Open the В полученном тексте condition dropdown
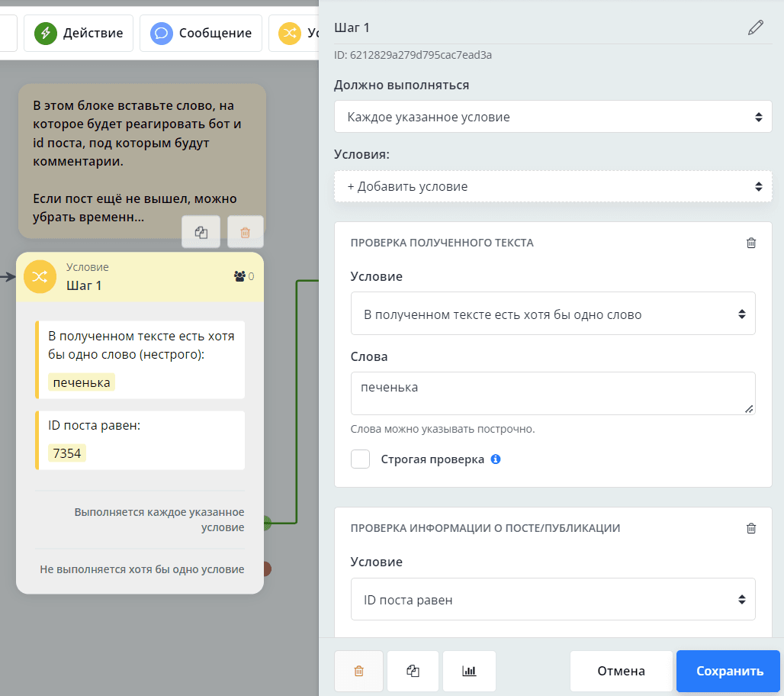 (553, 314)
